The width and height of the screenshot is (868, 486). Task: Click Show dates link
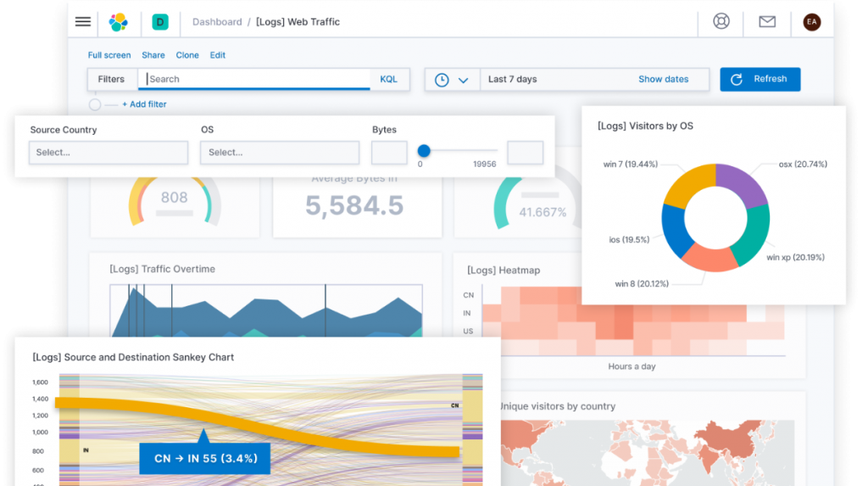(663, 79)
